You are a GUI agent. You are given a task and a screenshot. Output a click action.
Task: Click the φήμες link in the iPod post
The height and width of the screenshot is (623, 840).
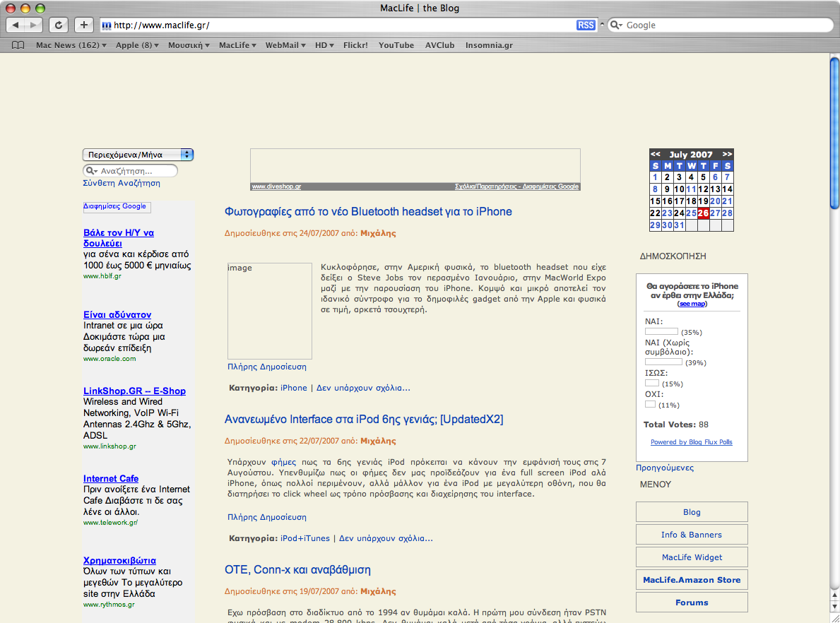[283, 462]
